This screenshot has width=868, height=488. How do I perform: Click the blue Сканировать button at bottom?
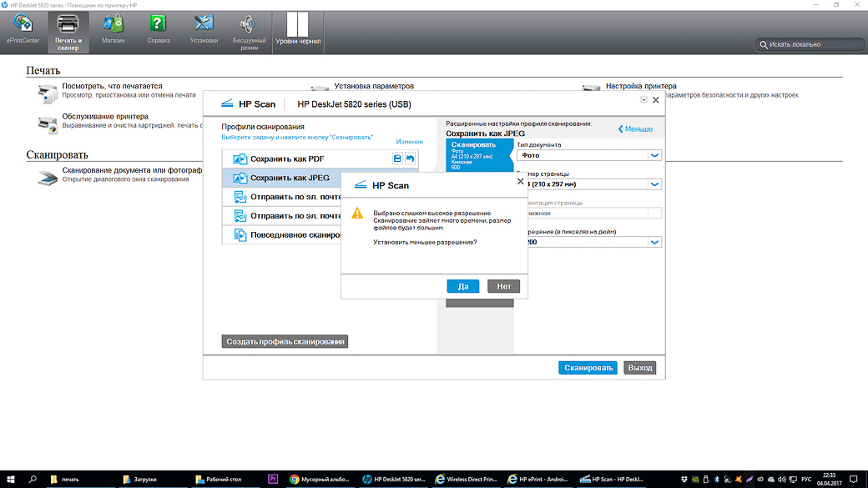tap(588, 367)
